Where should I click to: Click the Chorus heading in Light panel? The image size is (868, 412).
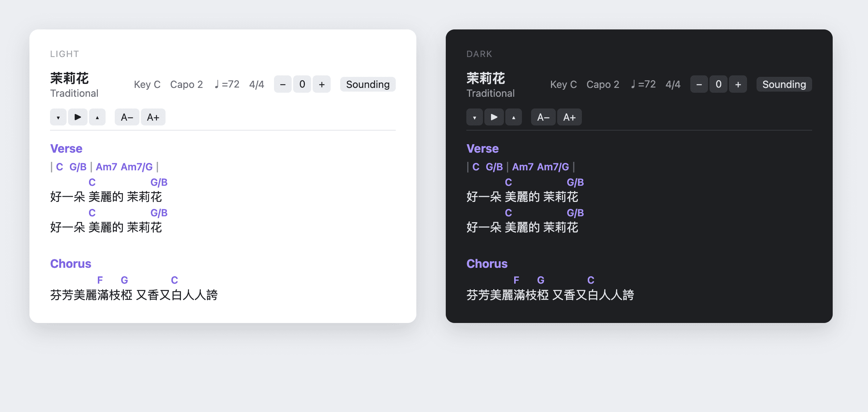71,264
